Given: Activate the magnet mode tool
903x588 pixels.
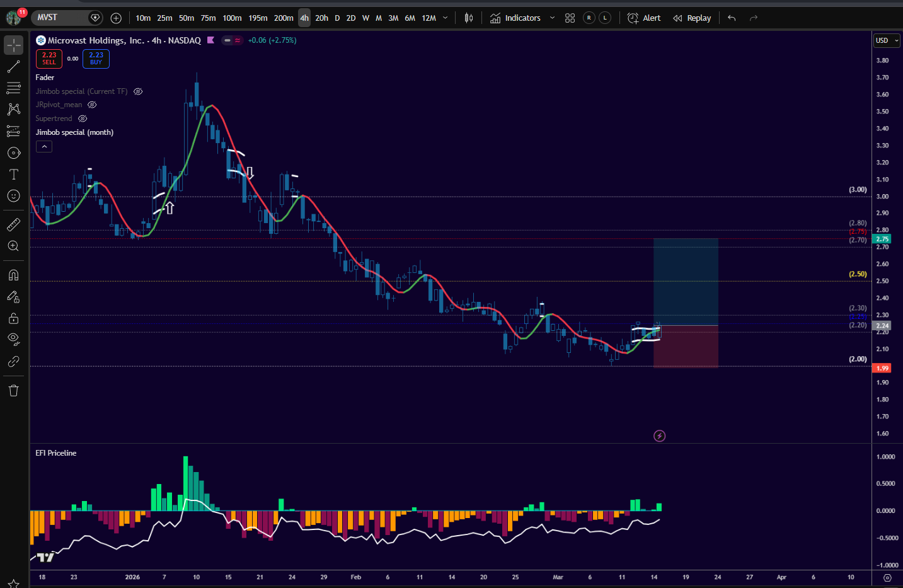Looking at the screenshot, I should (13, 275).
